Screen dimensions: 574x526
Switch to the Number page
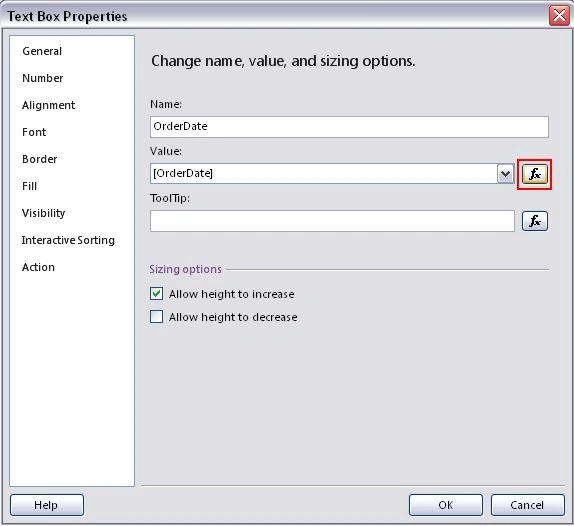42,78
